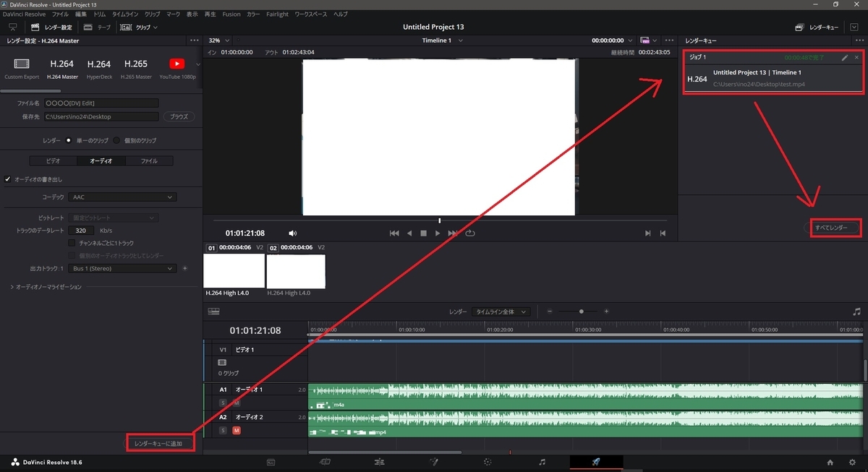
Task: Toggle the ビデオ 1 track enable icon
Action: [223, 362]
